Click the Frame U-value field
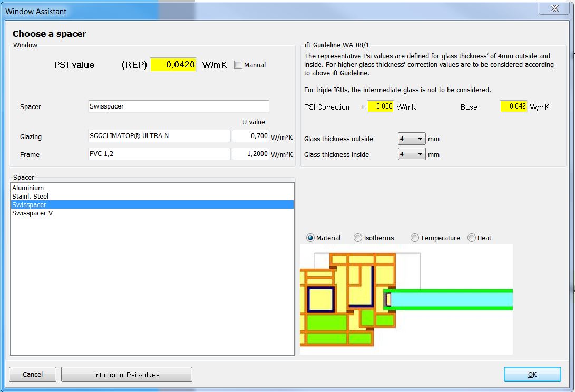 (250, 154)
